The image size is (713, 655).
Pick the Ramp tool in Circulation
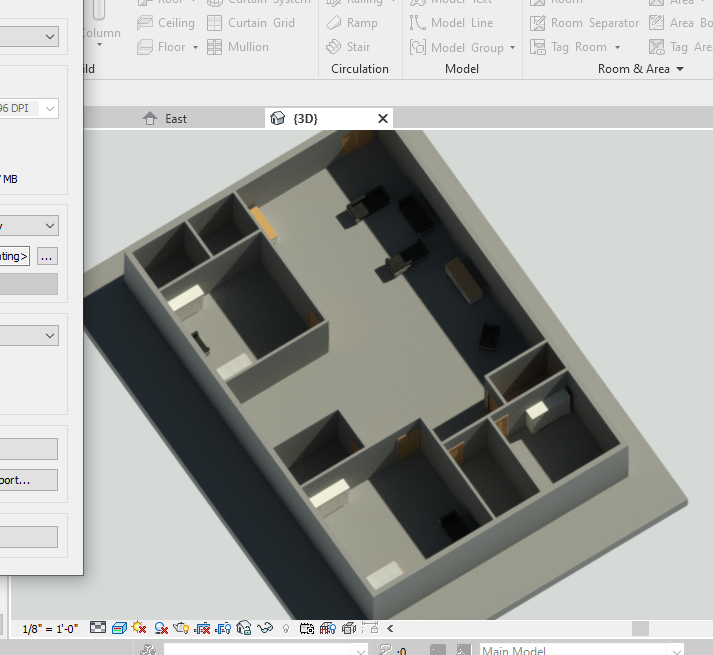(x=352, y=23)
